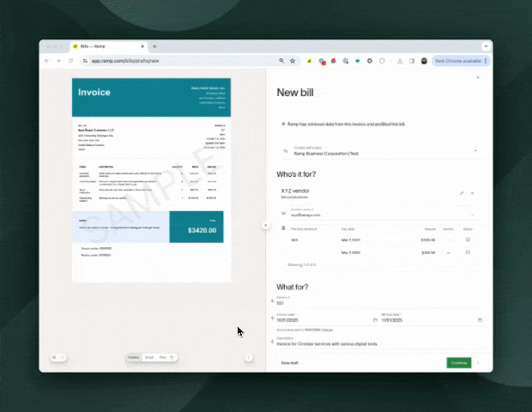The image size is (532, 412).
Task: Click the Description text field
Action: click(x=380, y=342)
